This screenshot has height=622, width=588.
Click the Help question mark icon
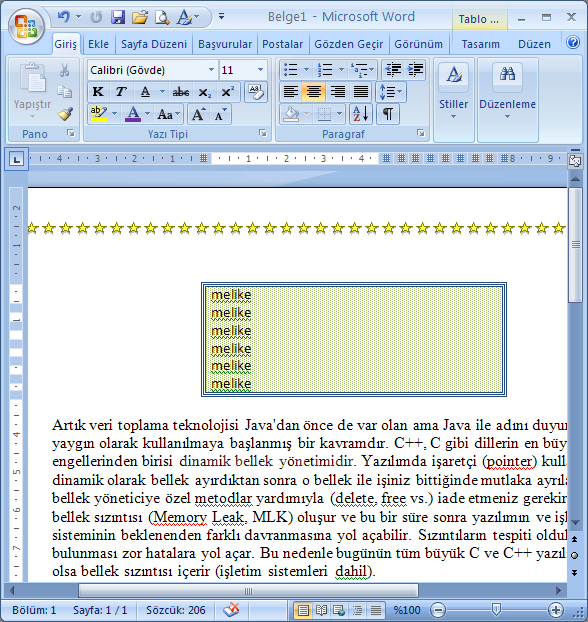[573, 42]
